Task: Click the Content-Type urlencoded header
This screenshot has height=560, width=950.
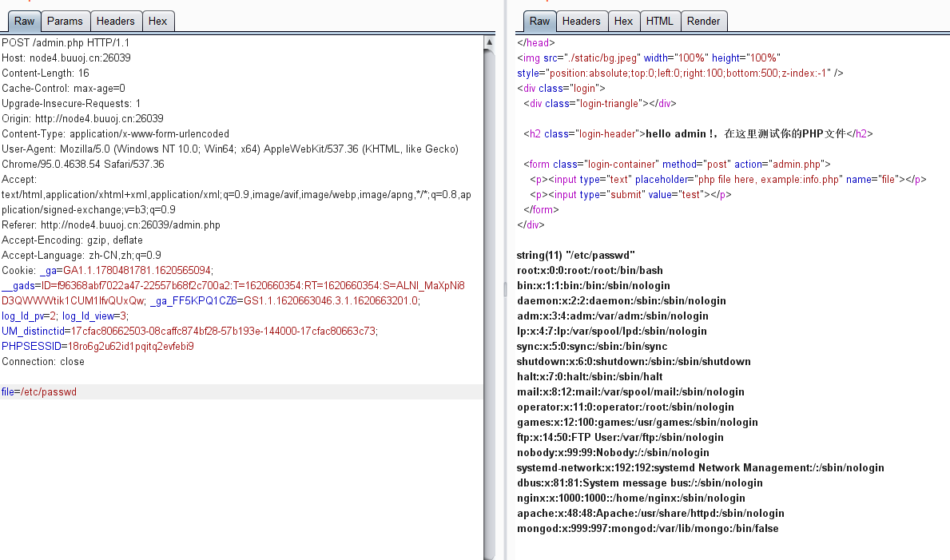Action: point(115,134)
